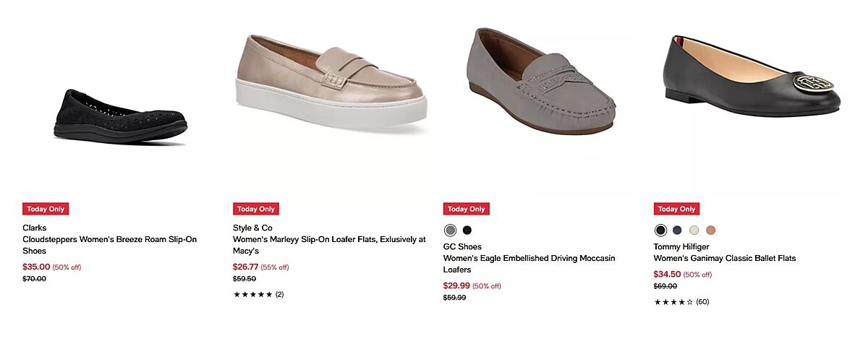Select the black swatch for Tommy Hilfiger flats

[x=660, y=230]
